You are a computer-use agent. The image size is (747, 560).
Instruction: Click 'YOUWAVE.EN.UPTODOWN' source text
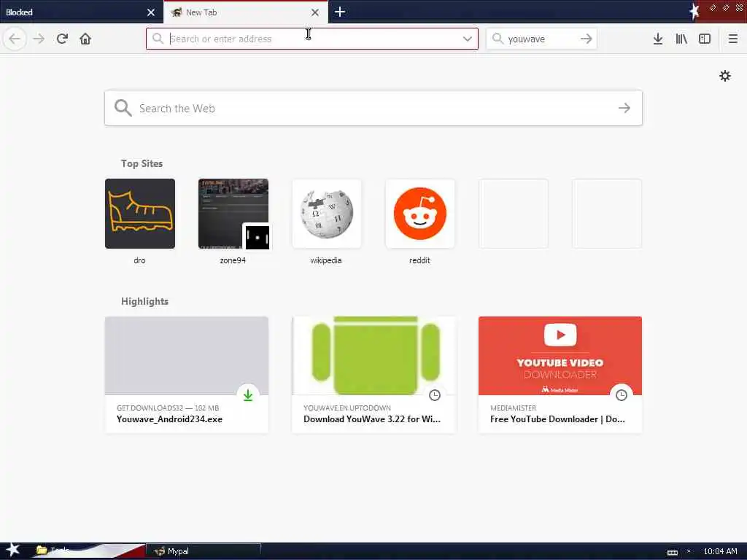tap(347, 408)
